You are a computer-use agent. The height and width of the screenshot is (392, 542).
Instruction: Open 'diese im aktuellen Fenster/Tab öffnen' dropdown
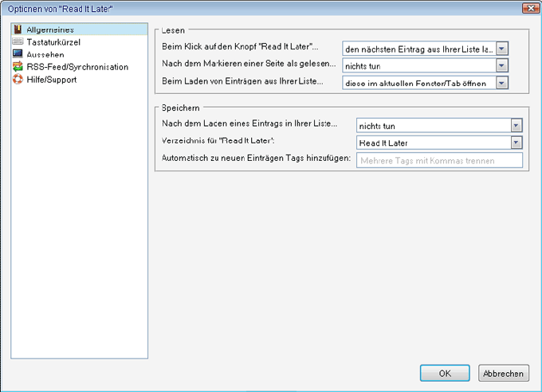pyautogui.click(x=425, y=83)
